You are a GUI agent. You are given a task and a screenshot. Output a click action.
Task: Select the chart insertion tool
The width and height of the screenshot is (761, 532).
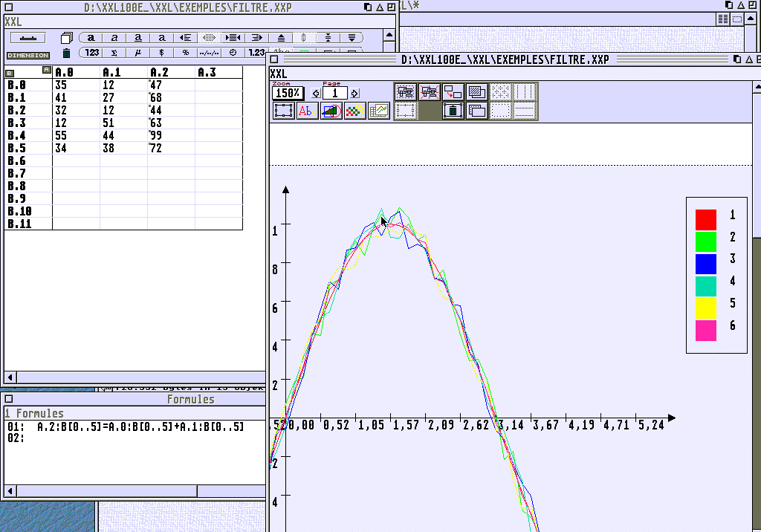[x=378, y=111]
